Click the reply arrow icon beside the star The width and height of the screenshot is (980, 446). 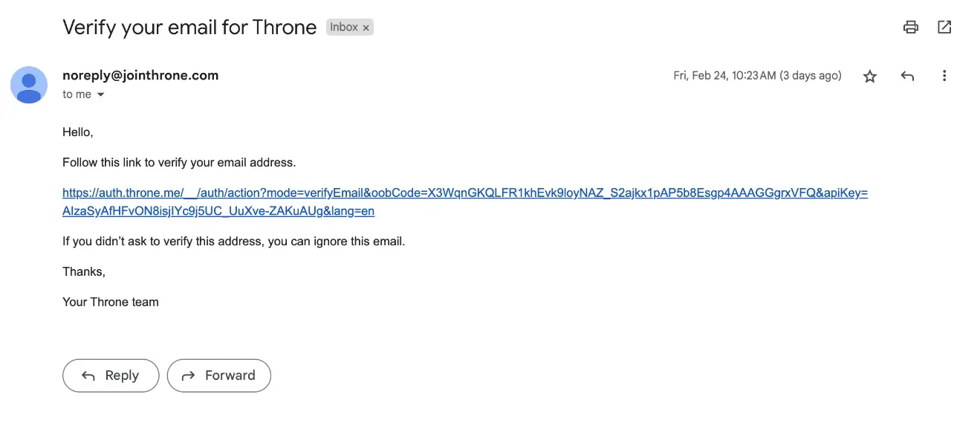tap(907, 76)
